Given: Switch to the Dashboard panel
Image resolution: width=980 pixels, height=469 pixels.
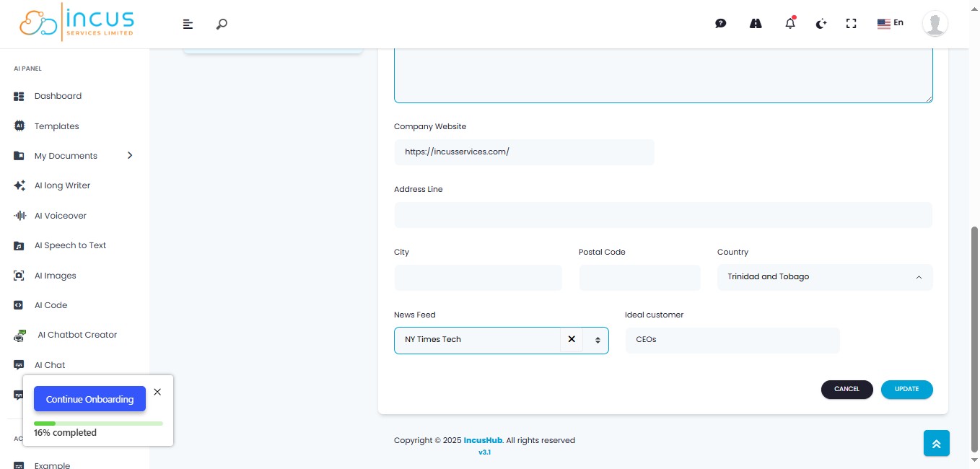Looking at the screenshot, I should pyautogui.click(x=58, y=96).
